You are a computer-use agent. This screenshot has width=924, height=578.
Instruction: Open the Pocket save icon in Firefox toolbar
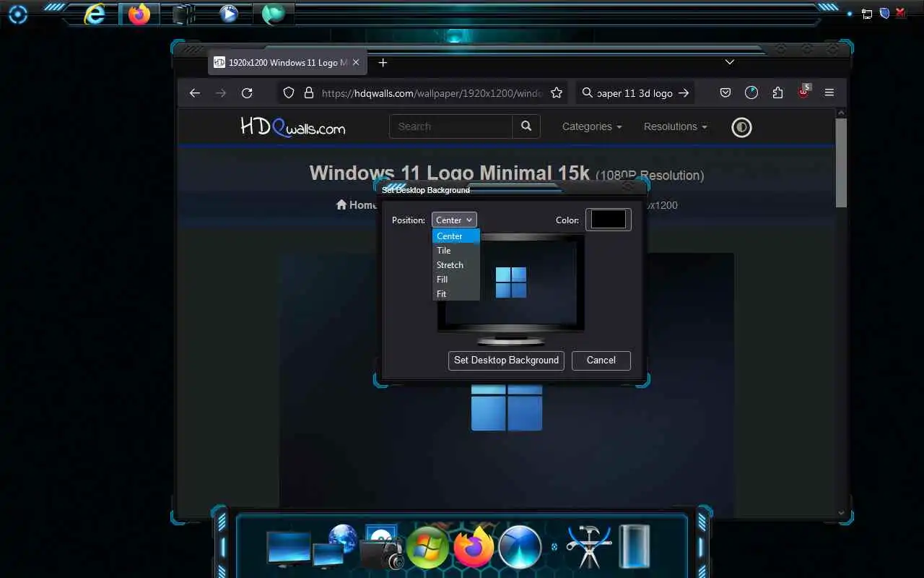click(x=725, y=93)
